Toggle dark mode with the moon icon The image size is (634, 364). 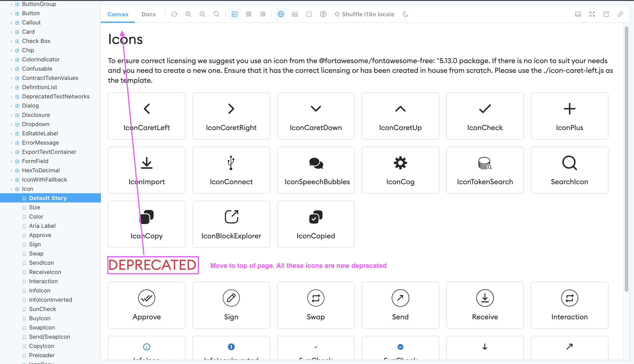coord(405,14)
